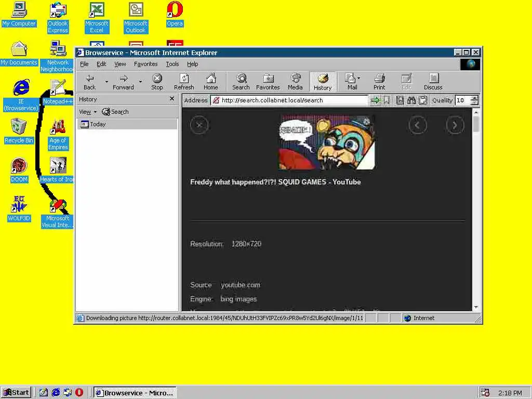Click the Start button

click(x=16, y=393)
